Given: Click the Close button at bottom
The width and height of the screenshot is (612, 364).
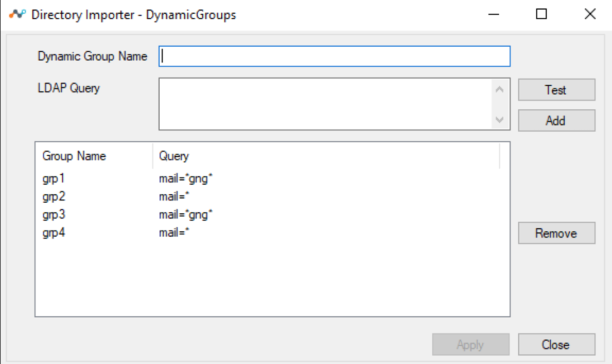Looking at the screenshot, I should 556,344.
